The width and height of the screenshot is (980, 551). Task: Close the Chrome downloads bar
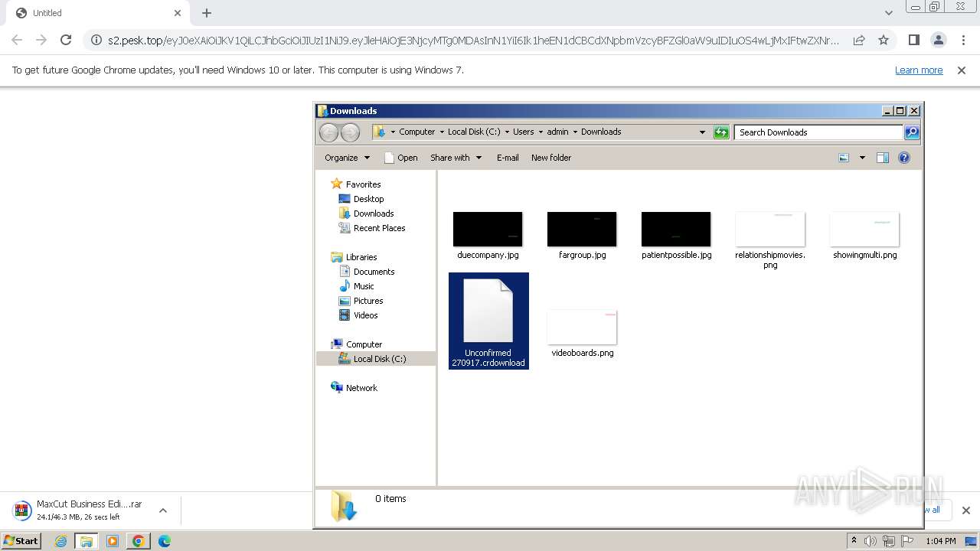coord(965,510)
